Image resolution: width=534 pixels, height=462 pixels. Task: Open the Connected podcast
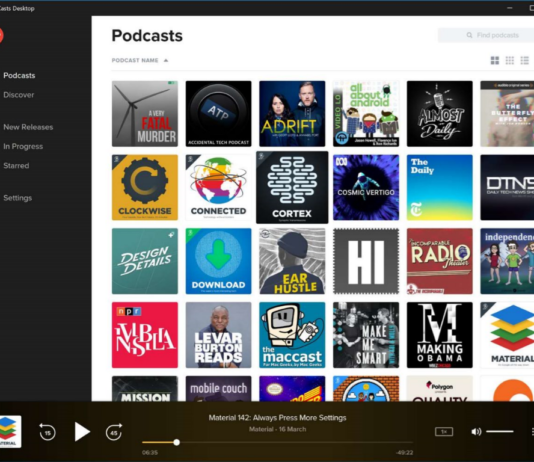click(x=218, y=187)
